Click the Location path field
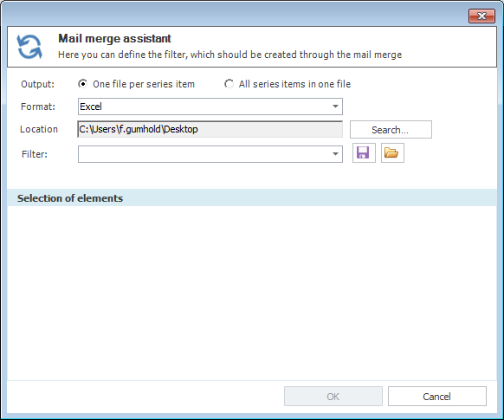 coord(210,129)
